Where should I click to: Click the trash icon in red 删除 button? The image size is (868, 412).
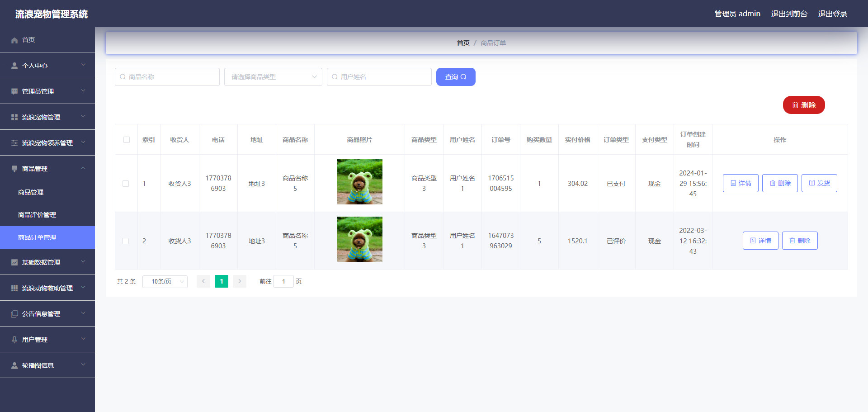795,105
